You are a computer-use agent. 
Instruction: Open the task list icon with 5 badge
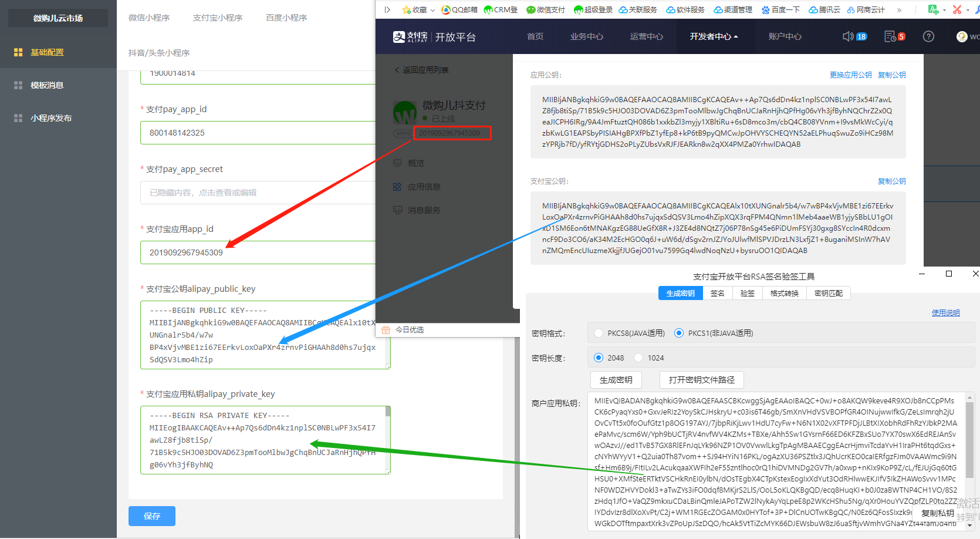894,36
